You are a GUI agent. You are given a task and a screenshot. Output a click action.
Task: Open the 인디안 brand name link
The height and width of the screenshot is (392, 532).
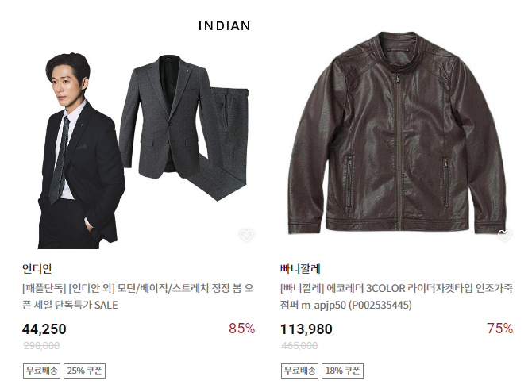point(38,268)
